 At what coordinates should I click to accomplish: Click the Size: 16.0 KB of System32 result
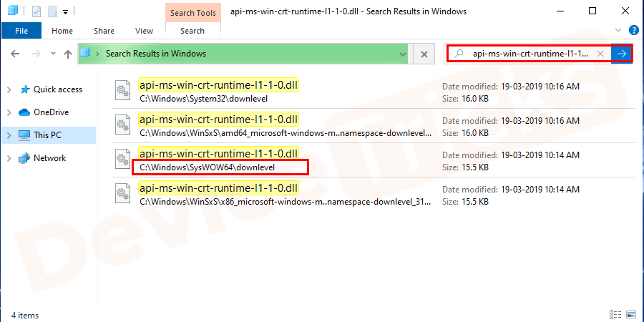pos(465,99)
